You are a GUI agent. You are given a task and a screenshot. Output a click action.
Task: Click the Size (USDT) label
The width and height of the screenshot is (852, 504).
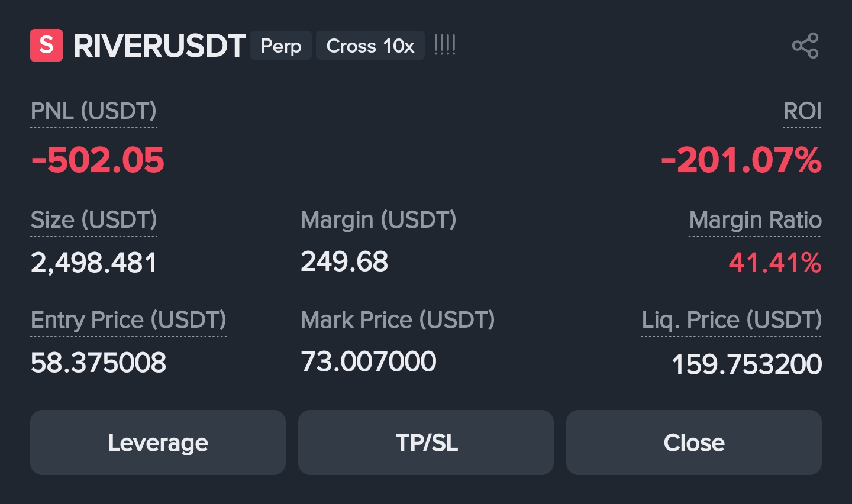pos(93,220)
